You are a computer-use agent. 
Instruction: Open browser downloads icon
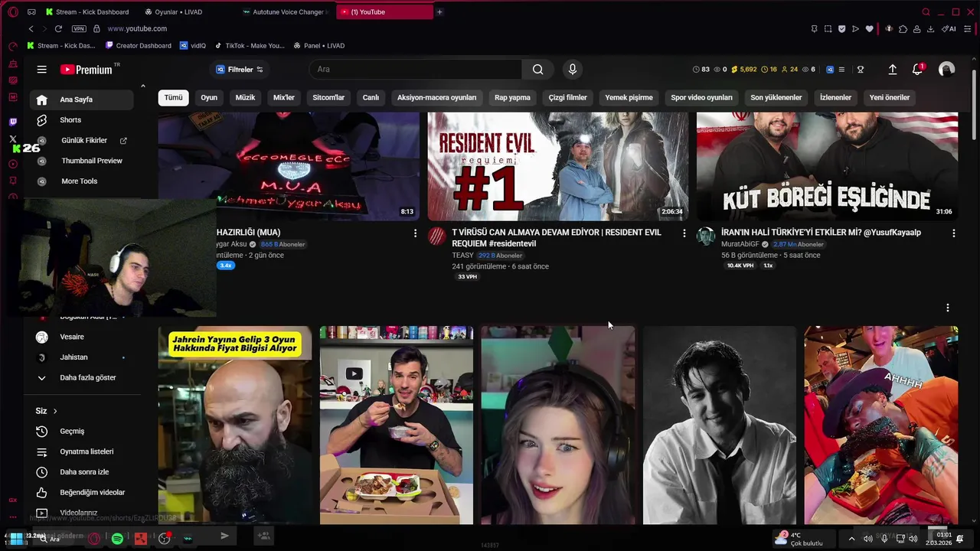[x=930, y=29]
